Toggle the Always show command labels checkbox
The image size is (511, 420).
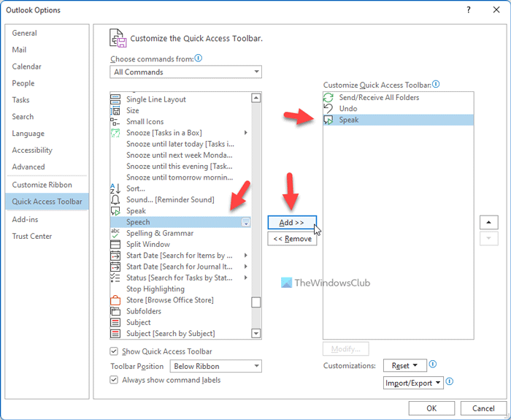point(114,380)
